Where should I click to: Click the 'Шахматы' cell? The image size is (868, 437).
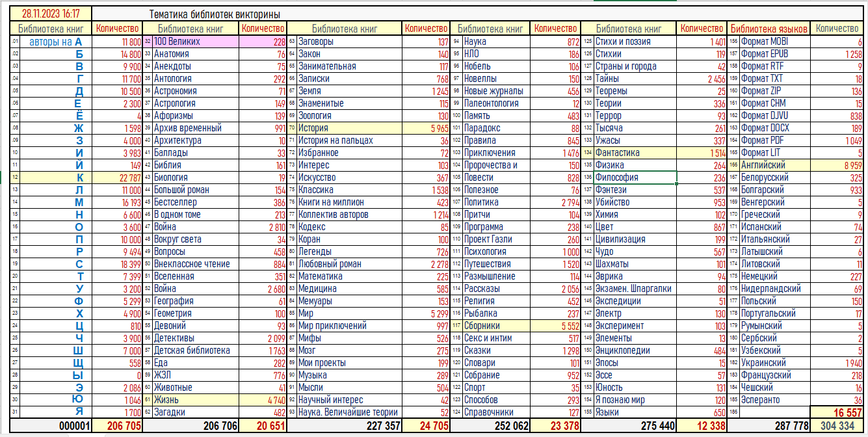635,264
